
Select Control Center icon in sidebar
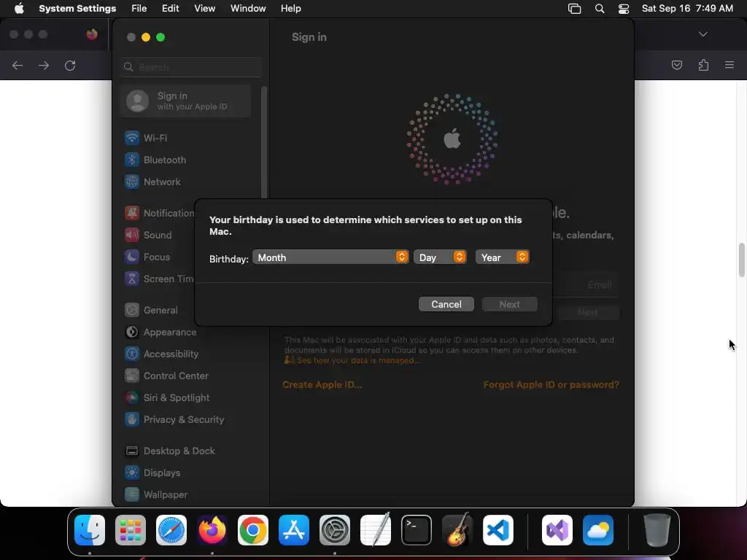click(132, 376)
